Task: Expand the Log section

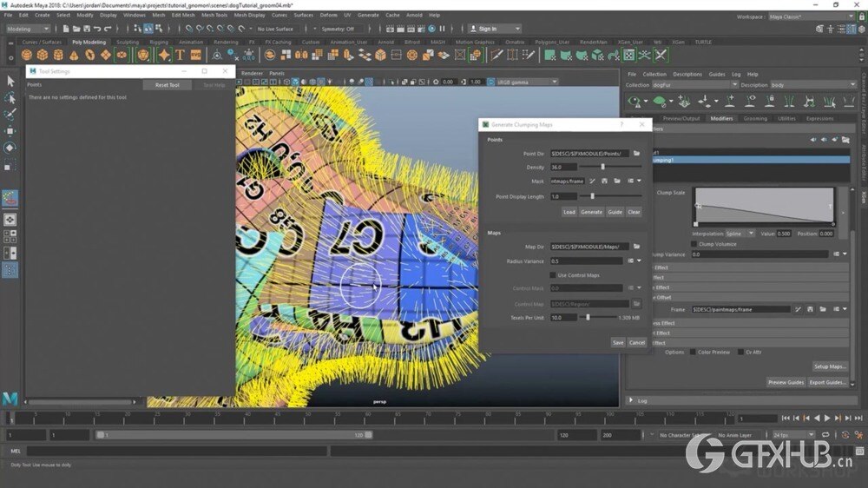Action: coord(631,400)
